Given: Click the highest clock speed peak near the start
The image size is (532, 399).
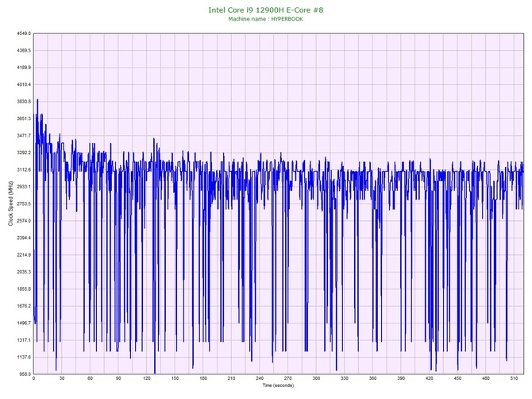Looking at the screenshot, I should click(37, 100).
